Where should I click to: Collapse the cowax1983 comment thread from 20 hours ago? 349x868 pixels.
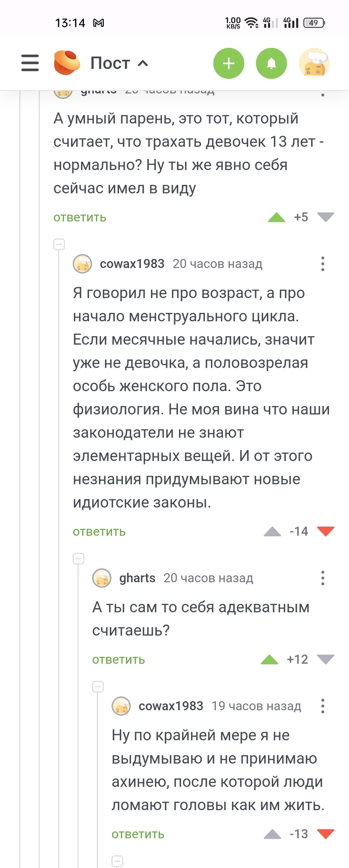tap(59, 244)
